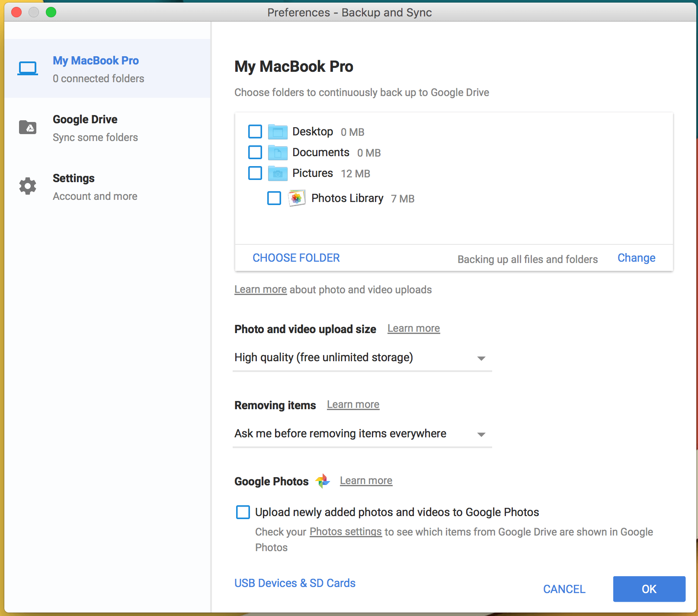Open Learn more beside Removing items
Image resolution: width=698 pixels, height=616 pixels.
(353, 404)
